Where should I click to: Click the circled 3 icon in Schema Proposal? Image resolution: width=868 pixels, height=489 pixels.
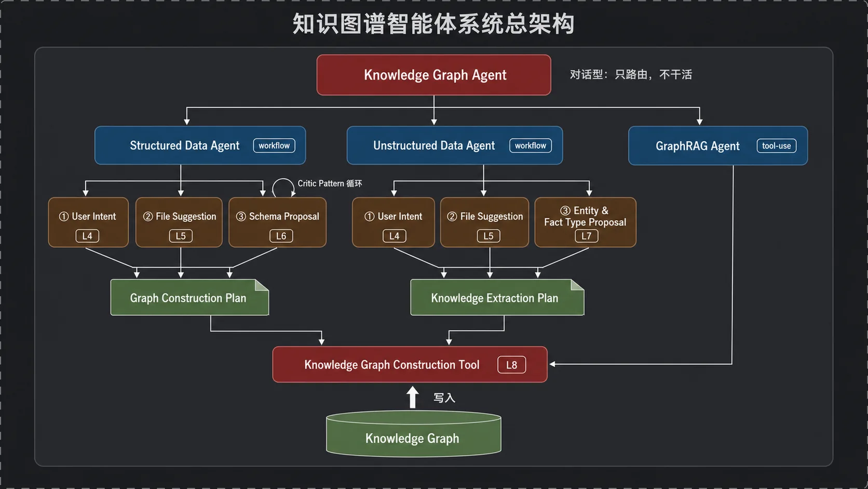(241, 216)
